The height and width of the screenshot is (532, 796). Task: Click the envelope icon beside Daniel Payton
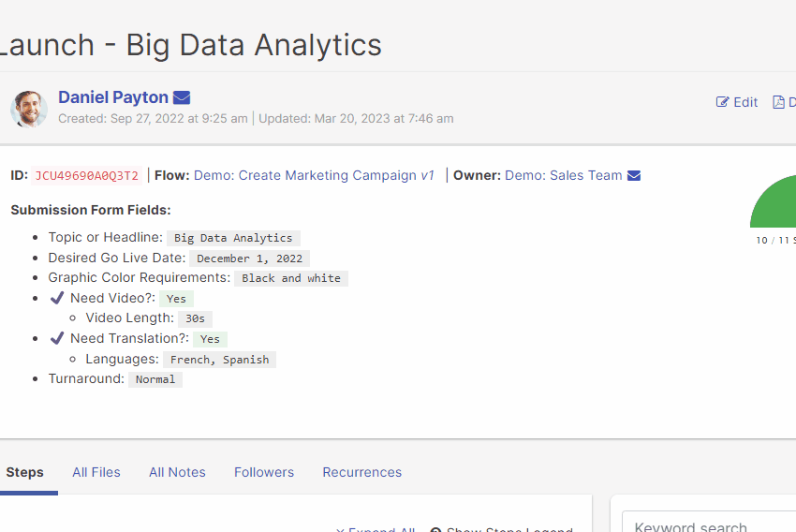click(182, 97)
